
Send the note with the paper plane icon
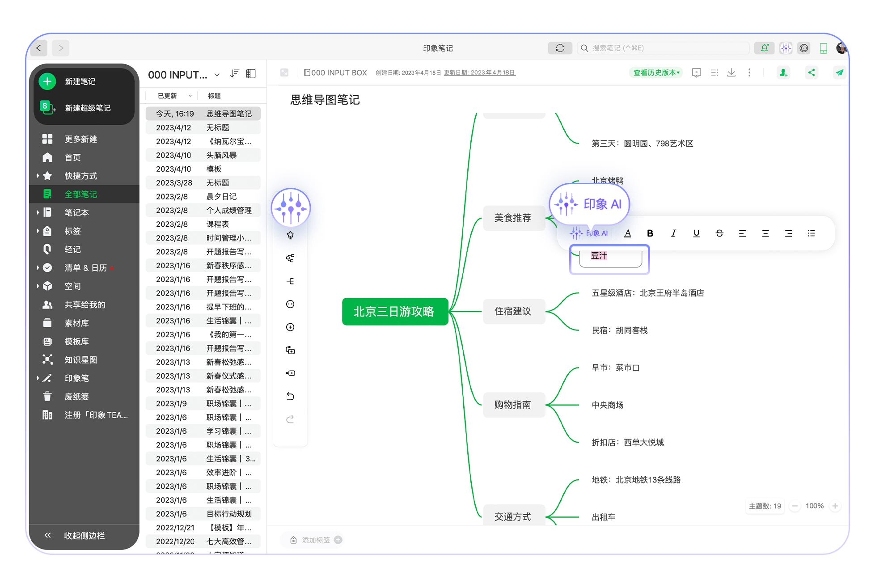click(x=839, y=72)
